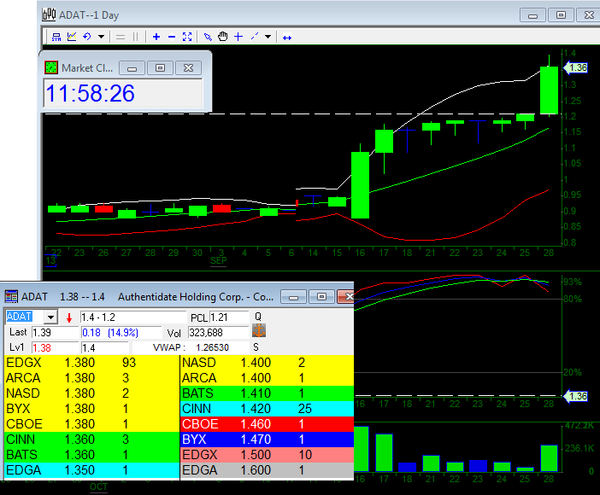Fit chart to full view icon

click(187, 37)
